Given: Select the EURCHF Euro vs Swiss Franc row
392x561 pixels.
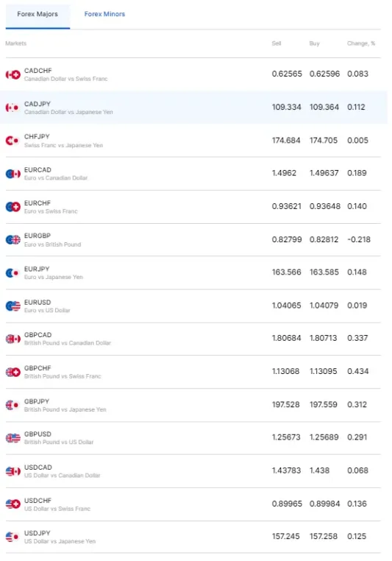Looking at the screenshot, I should [193, 207].
